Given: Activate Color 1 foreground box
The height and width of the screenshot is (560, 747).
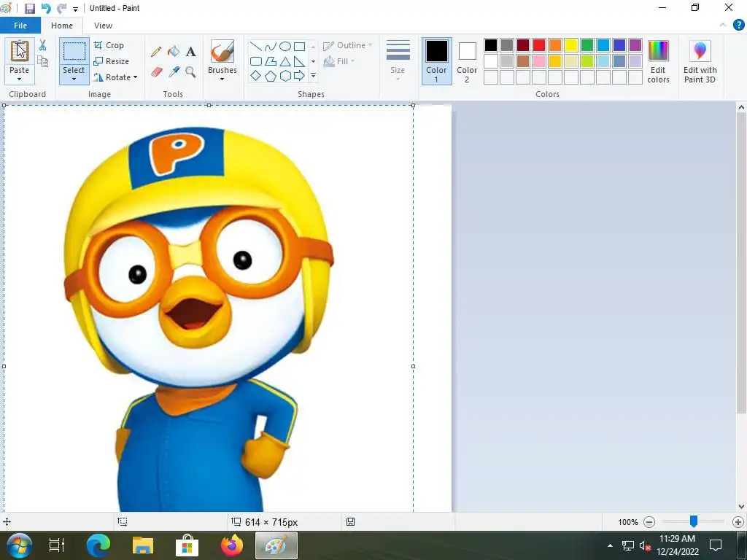Looking at the screenshot, I should pos(436,61).
